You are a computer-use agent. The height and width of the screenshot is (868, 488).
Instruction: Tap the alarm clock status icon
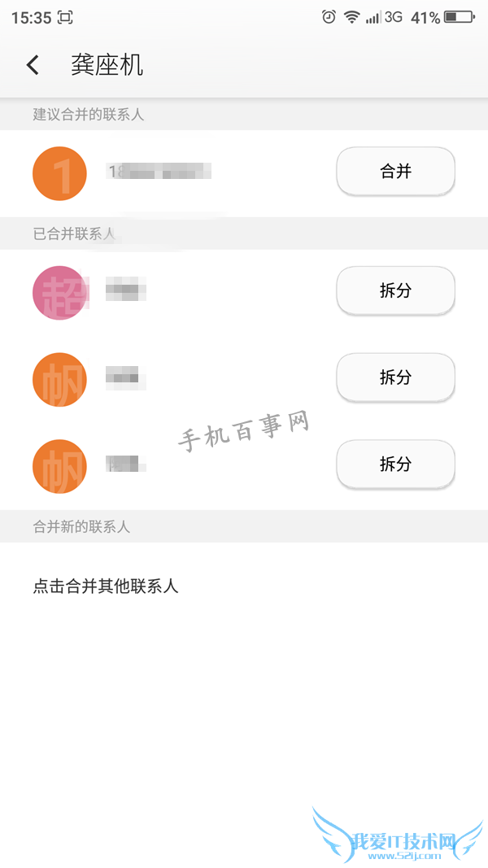[329, 17]
